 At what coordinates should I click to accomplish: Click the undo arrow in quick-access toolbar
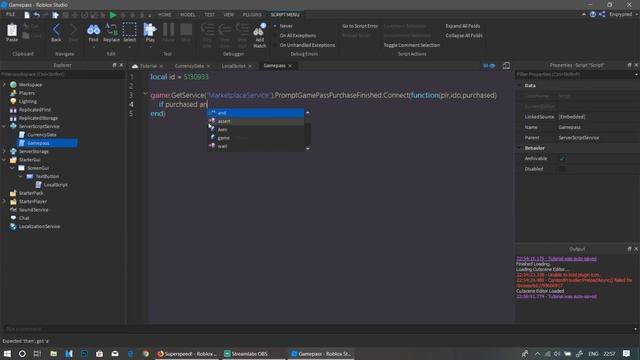pos(37,15)
